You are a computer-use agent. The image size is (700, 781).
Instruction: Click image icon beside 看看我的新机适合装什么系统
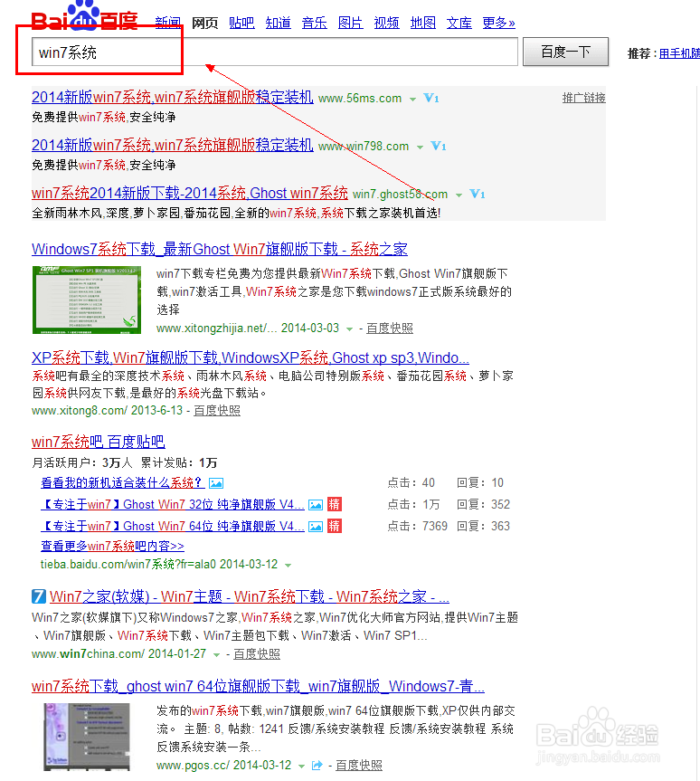pyautogui.click(x=216, y=483)
